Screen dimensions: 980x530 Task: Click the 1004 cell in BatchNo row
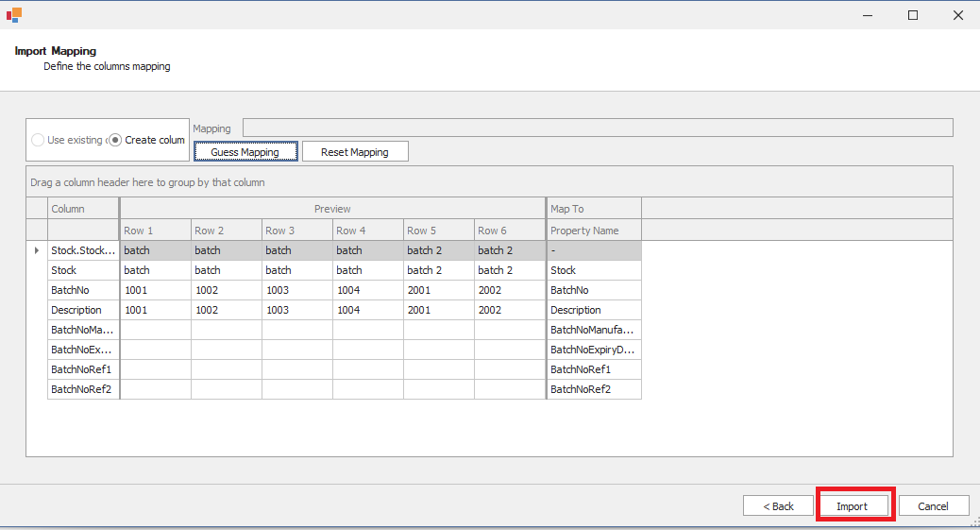[x=368, y=290]
